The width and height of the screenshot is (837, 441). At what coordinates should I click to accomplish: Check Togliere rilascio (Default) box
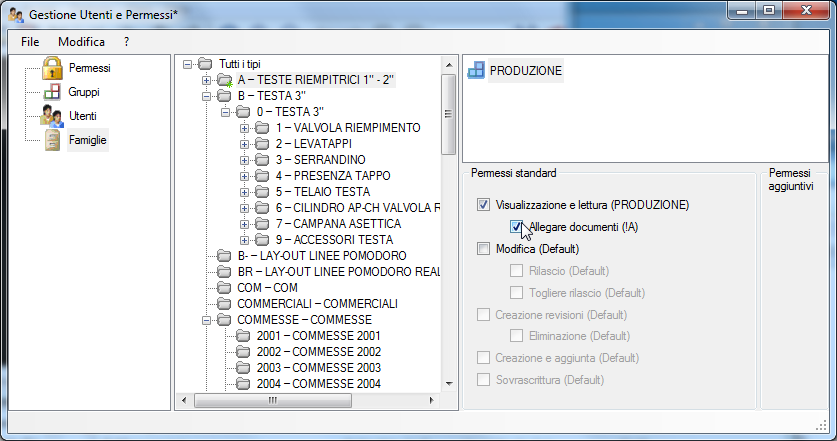click(516, 293)
